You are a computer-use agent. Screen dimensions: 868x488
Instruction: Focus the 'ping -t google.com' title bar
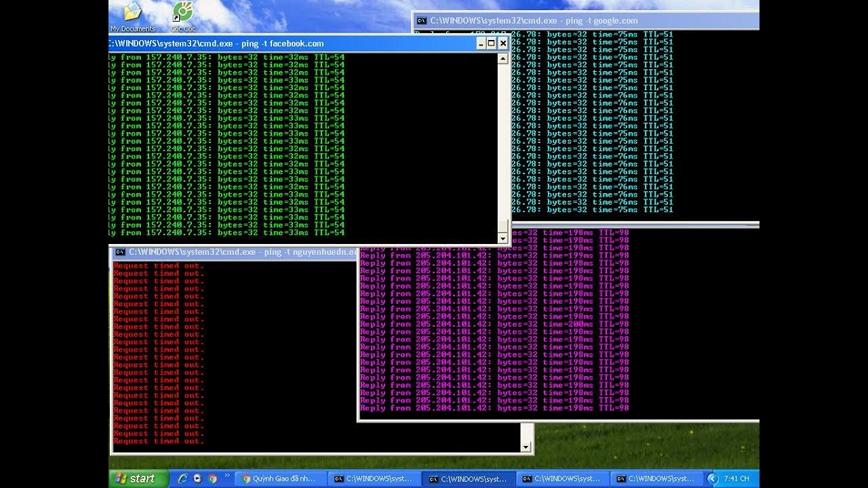click(586, 21)
